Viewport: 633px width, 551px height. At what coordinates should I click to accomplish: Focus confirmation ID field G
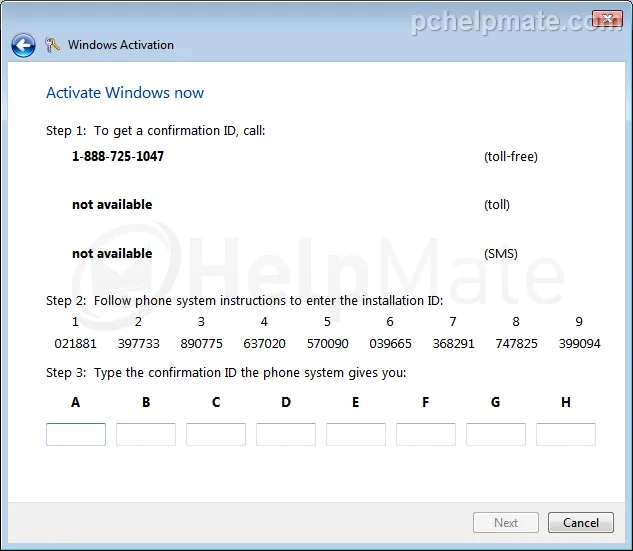click(x=496, y=434)
